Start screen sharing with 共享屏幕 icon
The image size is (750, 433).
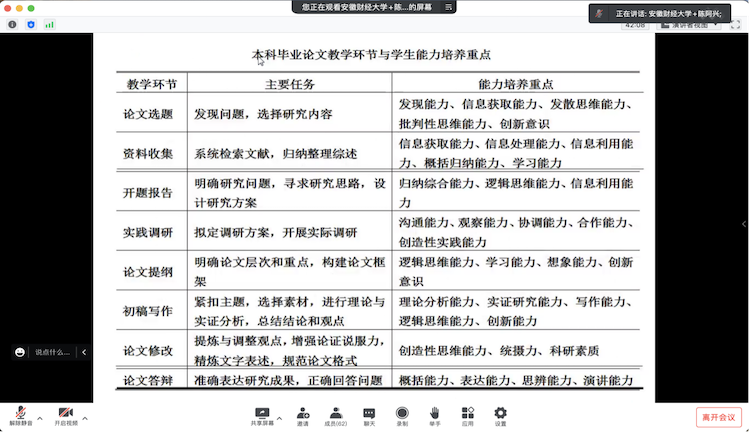263,414
